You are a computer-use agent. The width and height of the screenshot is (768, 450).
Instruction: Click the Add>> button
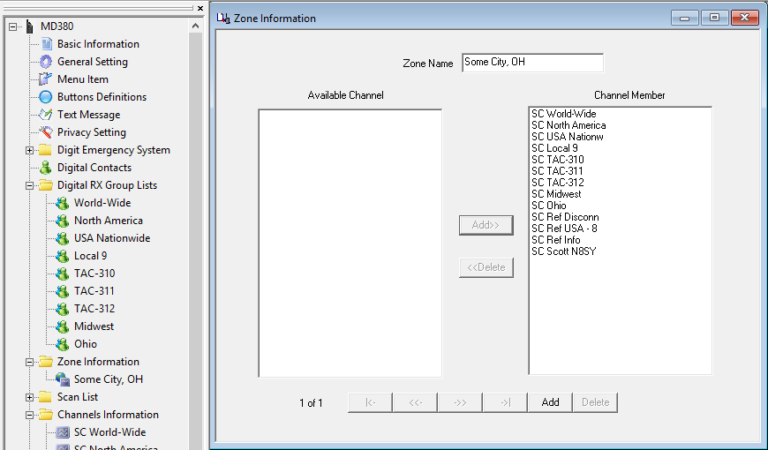[486, 225]
